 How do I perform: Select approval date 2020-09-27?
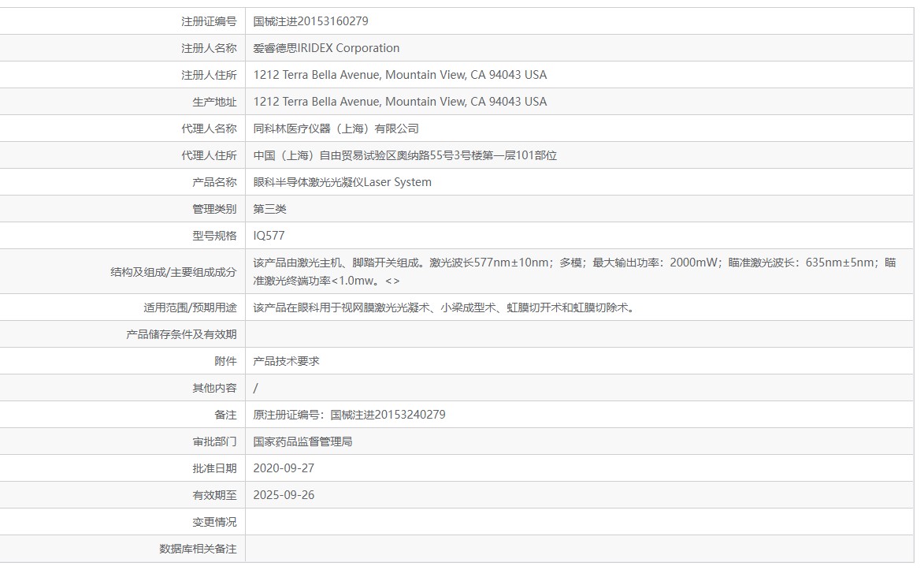coord(284,468)
